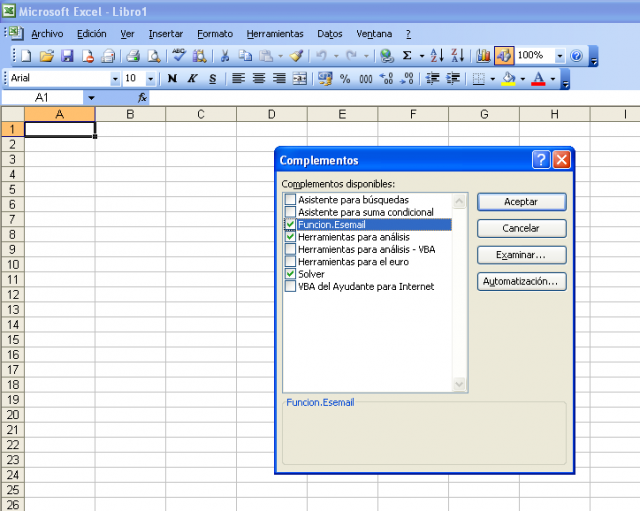The width and height of the screenshot is (640, 511).
Task: Insert hyperlink via globe icon
Action: 386,56
